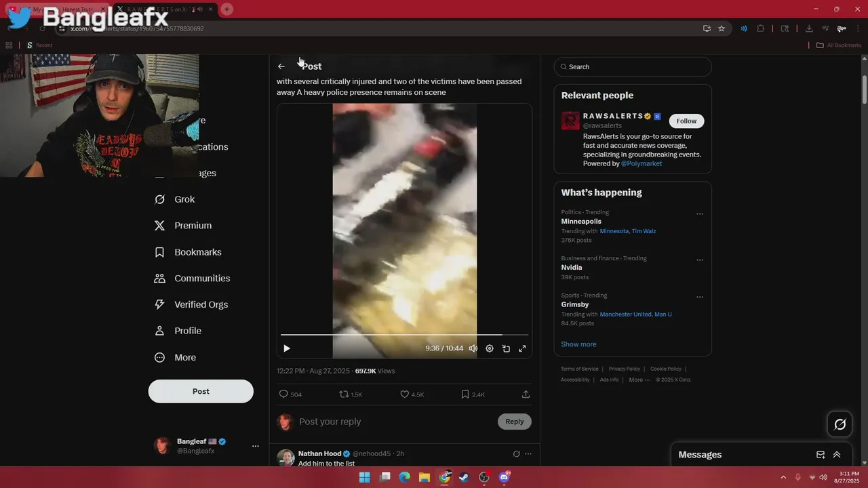The width and height of the screenshot is (868, 488).
Task: Open the floating Grok button
Action: pyautogui.click(x=840, y=424)
